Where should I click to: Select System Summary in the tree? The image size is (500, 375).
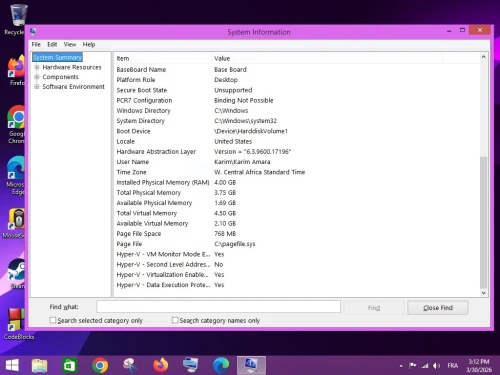[x=57, y=57]
